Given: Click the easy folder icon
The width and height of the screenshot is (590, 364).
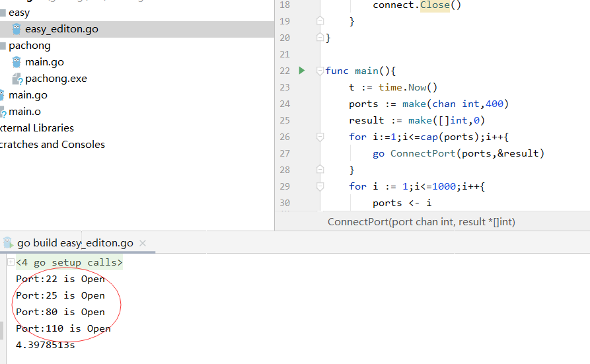Looking at the screenshot, I should click(x=3, y=13).
